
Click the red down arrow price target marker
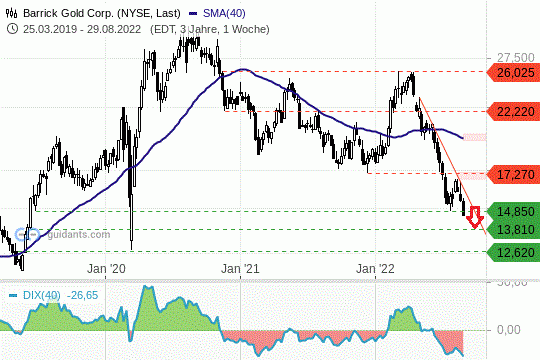point(475,217)
